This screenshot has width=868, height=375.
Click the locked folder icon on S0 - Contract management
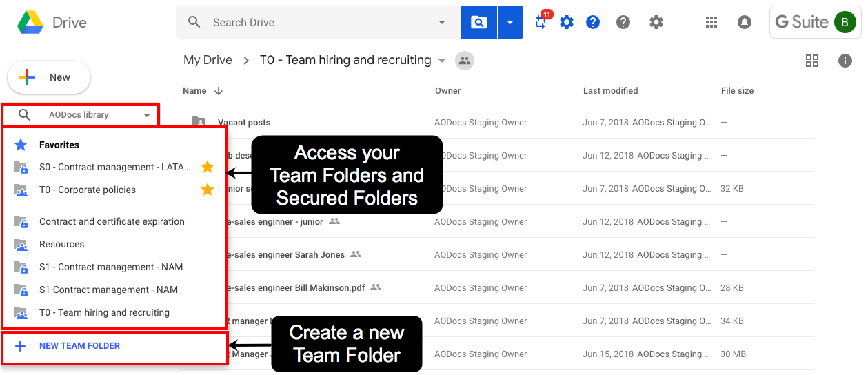(x=21, y=168)
